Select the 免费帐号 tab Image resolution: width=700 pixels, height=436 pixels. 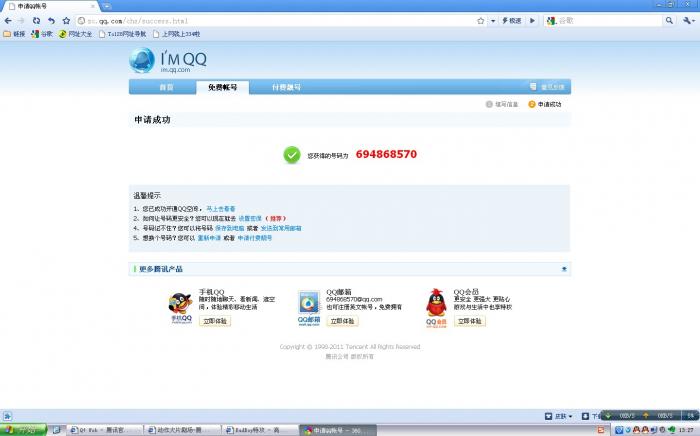pos(222,87)
